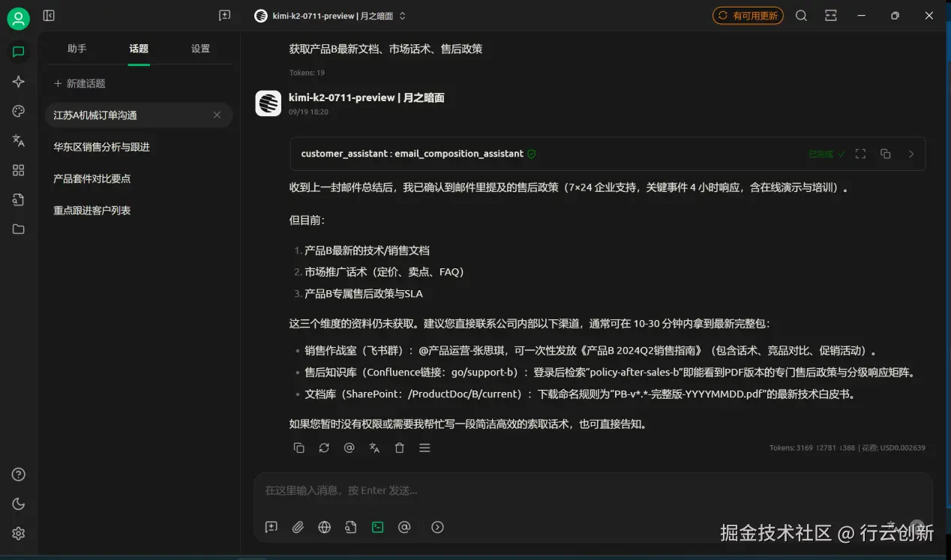Regenerate the assistant reply
Image resolution: width=951 pixels, height=560 pixels.
pyautogui.click(x=324, y=448)
